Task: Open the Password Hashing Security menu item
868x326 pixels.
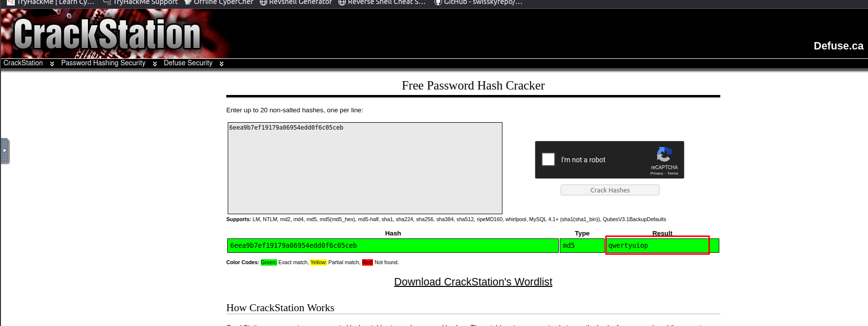Action: tap(103, 63)
